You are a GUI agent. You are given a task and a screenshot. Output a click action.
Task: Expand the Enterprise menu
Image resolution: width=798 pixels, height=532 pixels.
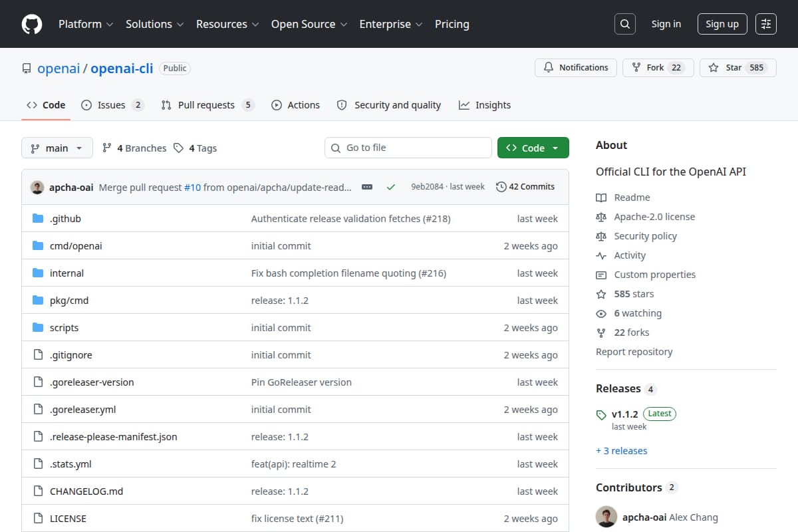click(x=390, y=24)
